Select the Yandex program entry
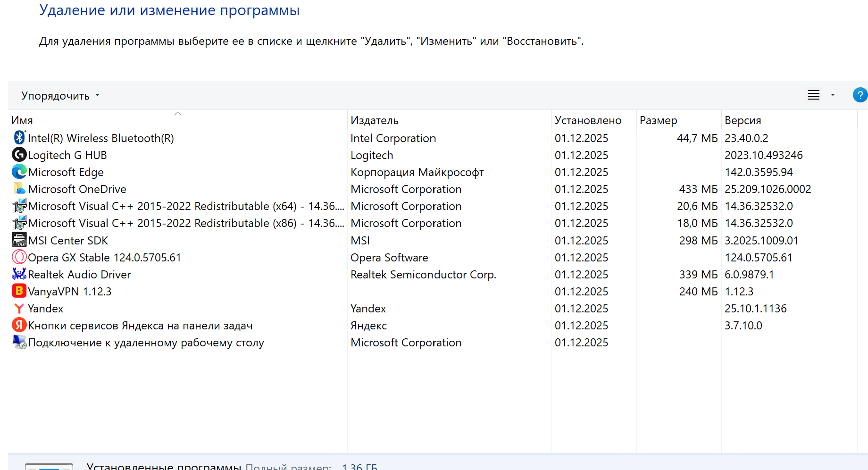Screen dimensions: 868x470 pyautogui.click(x=45, y=309)
